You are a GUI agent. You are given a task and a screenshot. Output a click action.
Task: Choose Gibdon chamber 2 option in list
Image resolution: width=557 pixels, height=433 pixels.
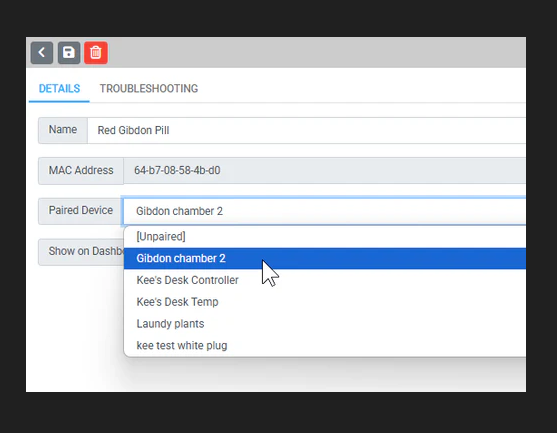(325, 258)
